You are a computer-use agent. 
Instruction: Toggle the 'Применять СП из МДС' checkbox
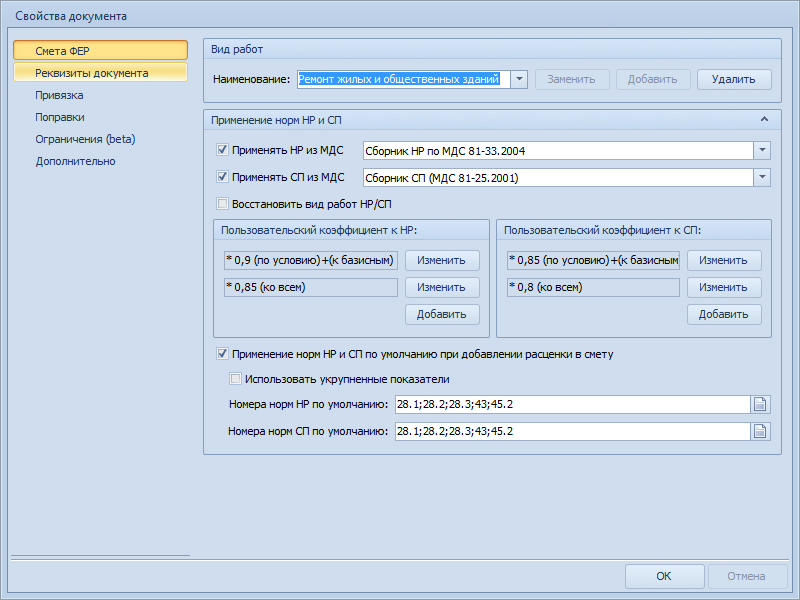click(x=222, y=177)
